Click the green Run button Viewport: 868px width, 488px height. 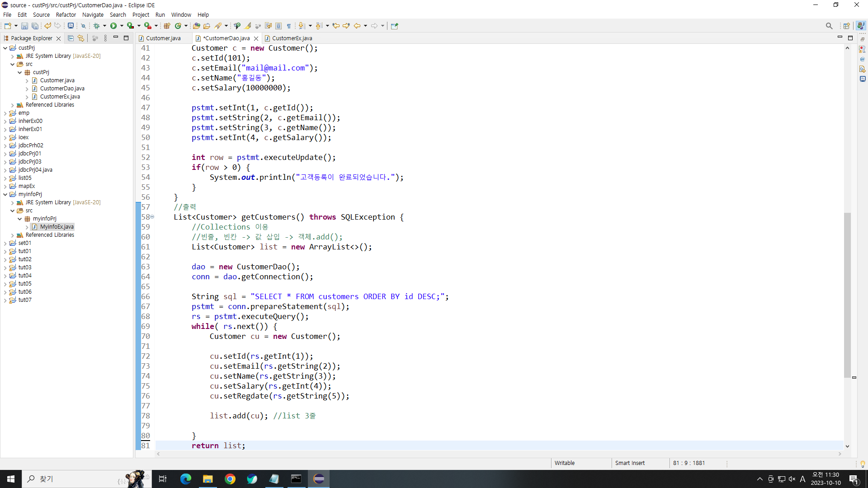pyautogui.click(x=113, y=26)
